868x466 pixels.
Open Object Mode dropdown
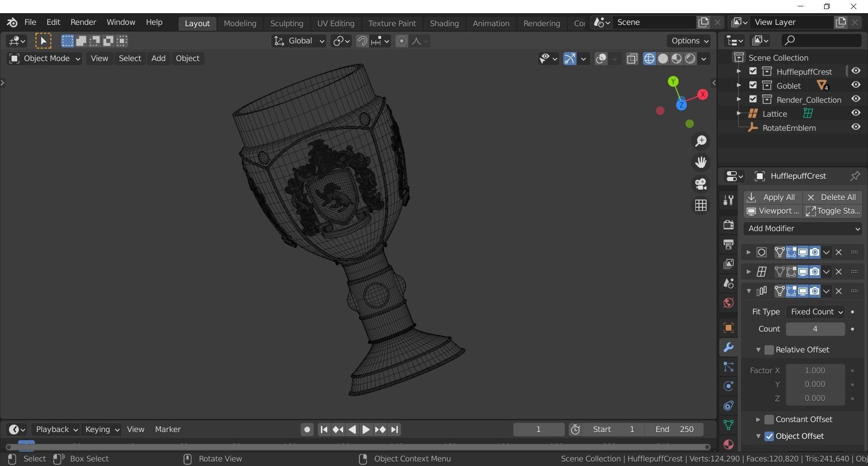[x=44, y=58]
